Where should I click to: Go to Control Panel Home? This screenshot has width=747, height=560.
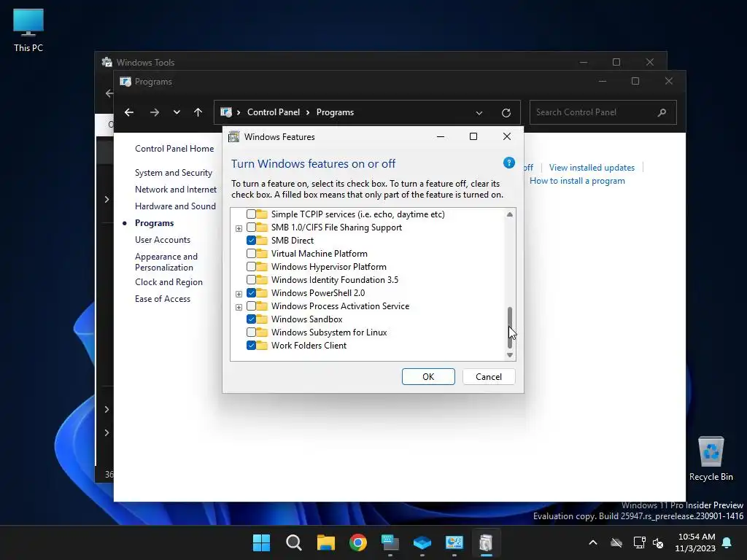coord(174,149)
